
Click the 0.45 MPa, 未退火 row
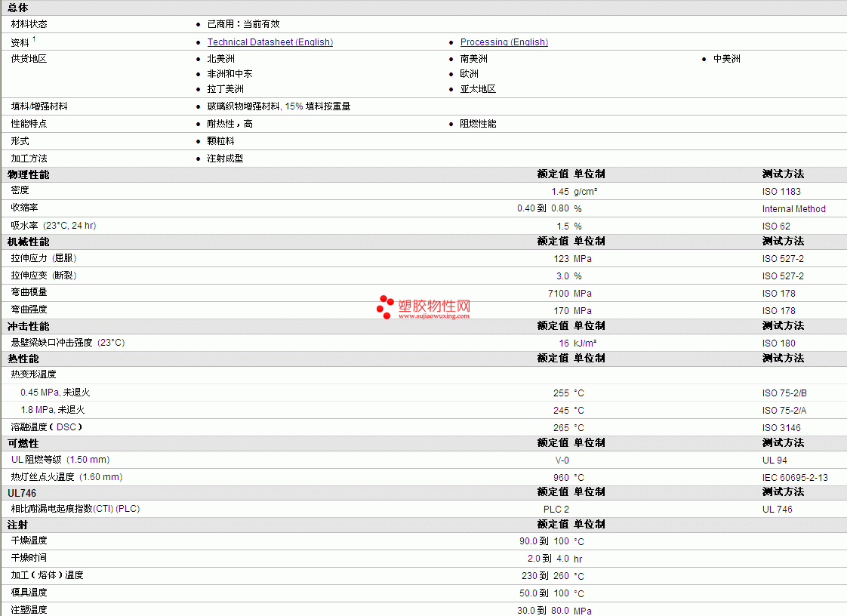55,393
